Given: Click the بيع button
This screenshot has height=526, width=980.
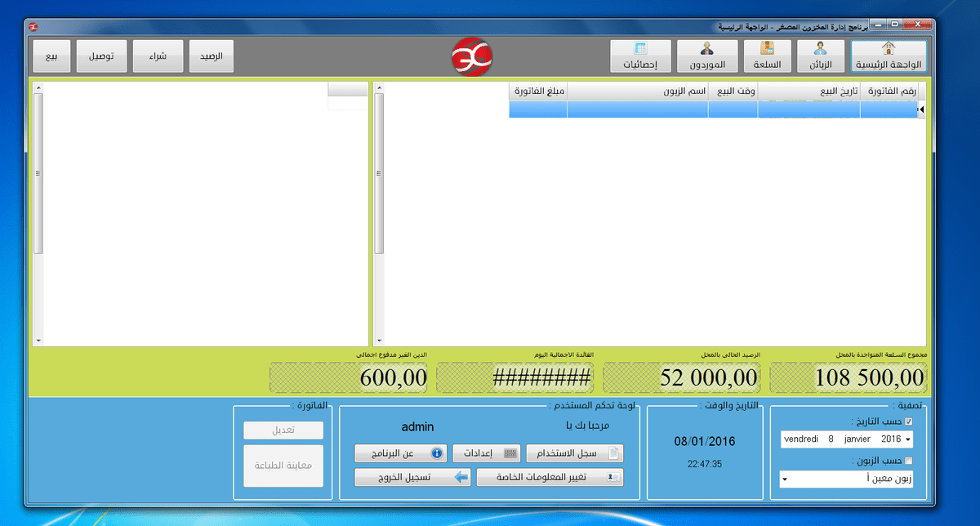Looking at the screenshot, I should (x=51, y=56).
